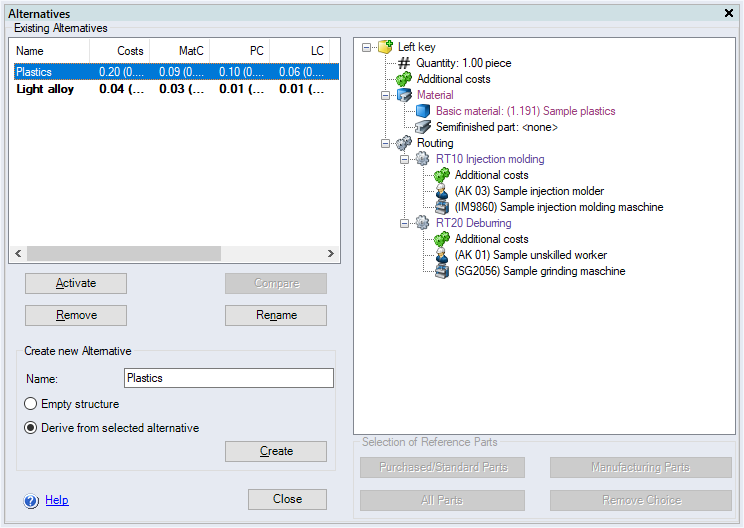Select the Empty structure radio option
Screen dimensions: 744x528
[x=31, y=404]
